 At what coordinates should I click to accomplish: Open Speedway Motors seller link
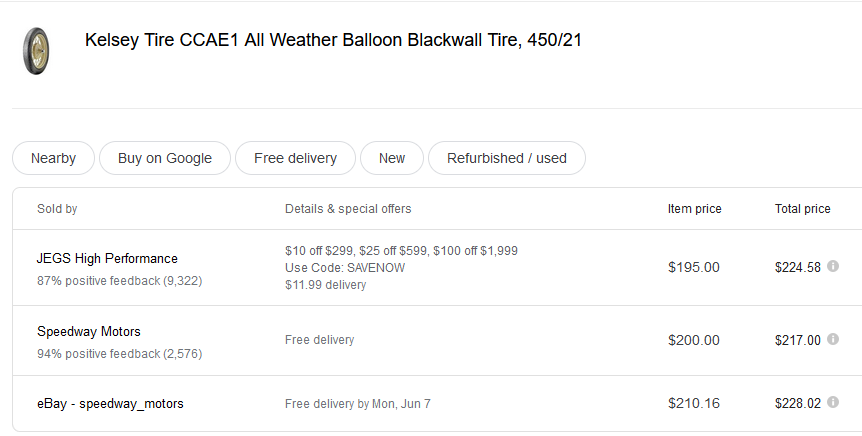coord(89,331)
